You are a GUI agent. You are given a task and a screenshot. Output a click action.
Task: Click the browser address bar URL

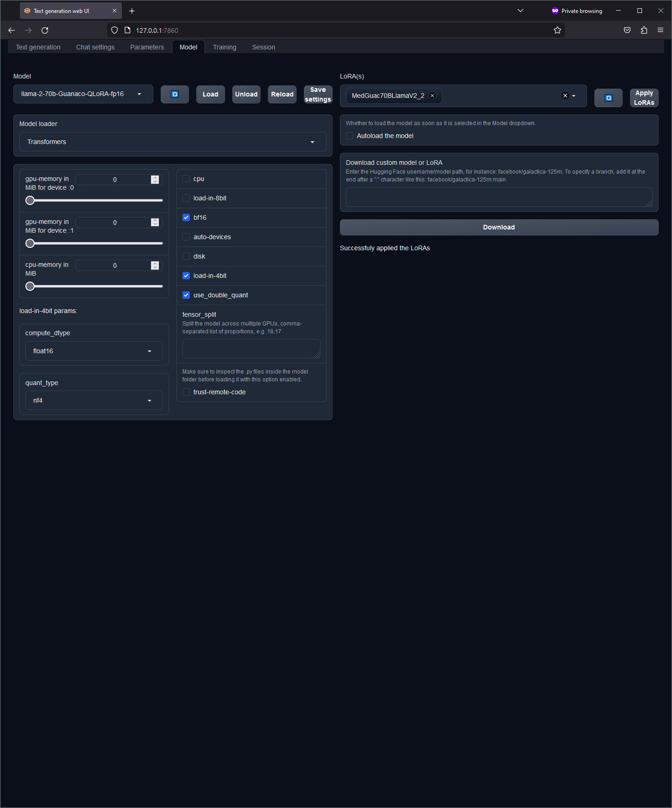[x=157, y=30]
